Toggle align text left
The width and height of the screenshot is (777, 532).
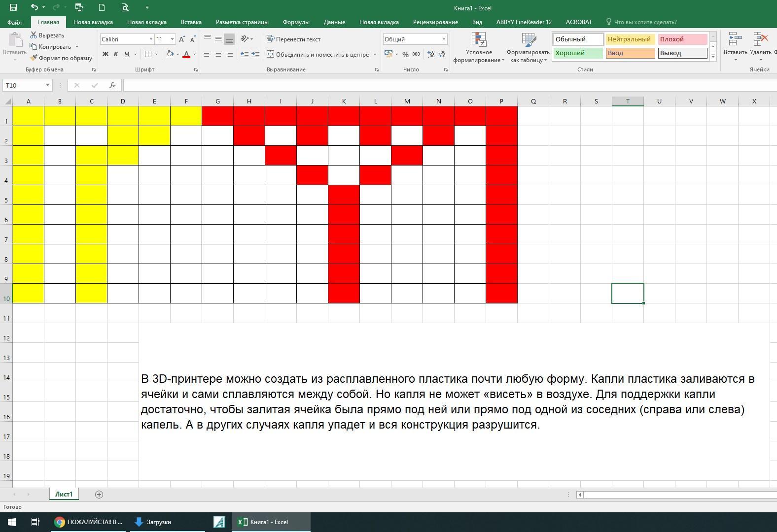point(208,54)
